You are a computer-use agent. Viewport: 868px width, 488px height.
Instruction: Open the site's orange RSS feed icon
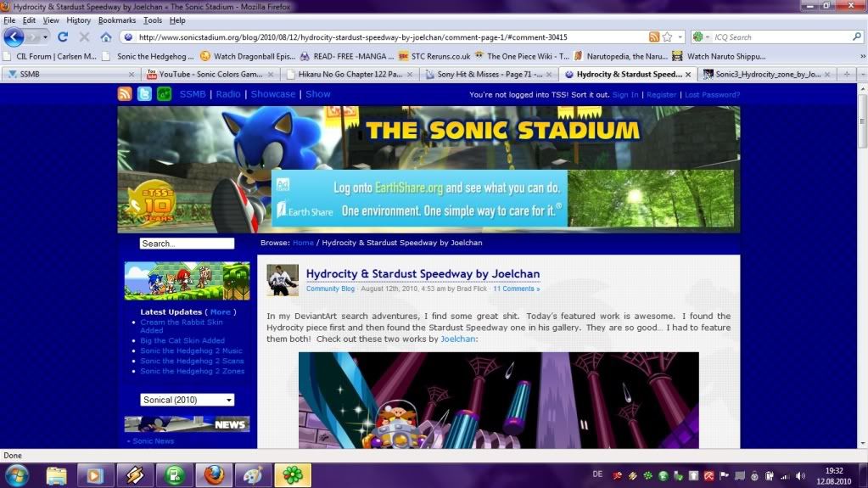[125, 93]
